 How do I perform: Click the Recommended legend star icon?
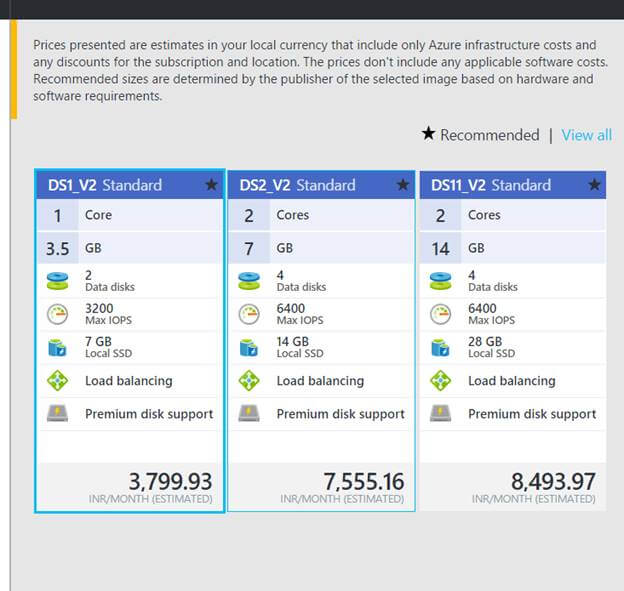428,133
